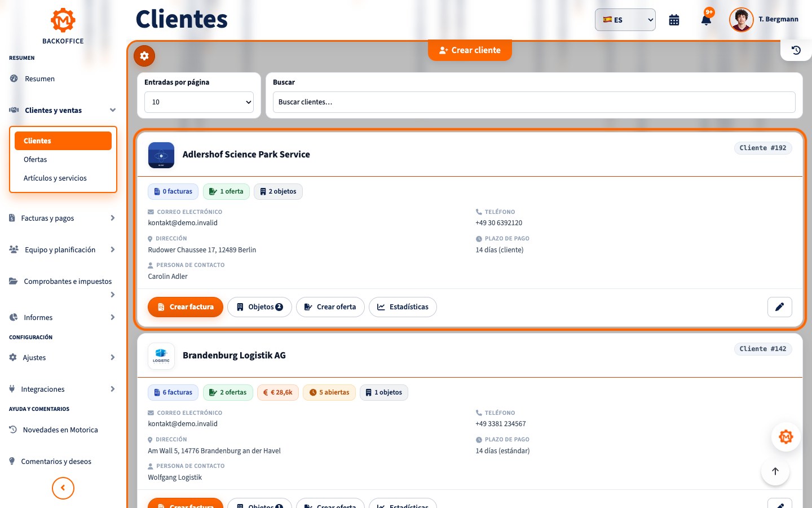812x508 pixels.
Task: Expand the Informes menu
Action: (63, 318)
